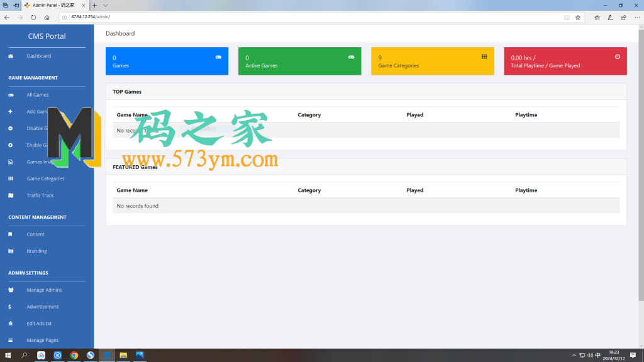Click the CMS Portal title link
Viewport: 644px width, 362px height.
click(x=47, y=36)
